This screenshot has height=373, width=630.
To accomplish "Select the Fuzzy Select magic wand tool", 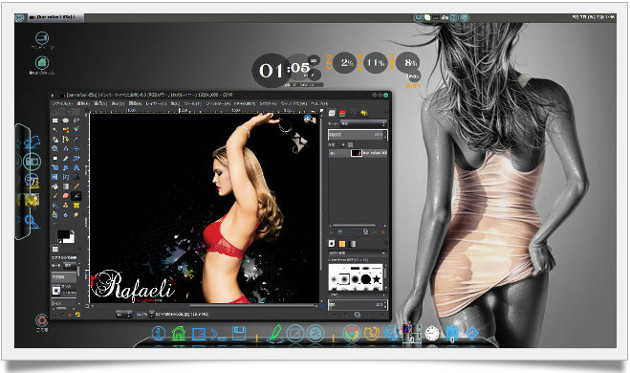I will 55,129.
